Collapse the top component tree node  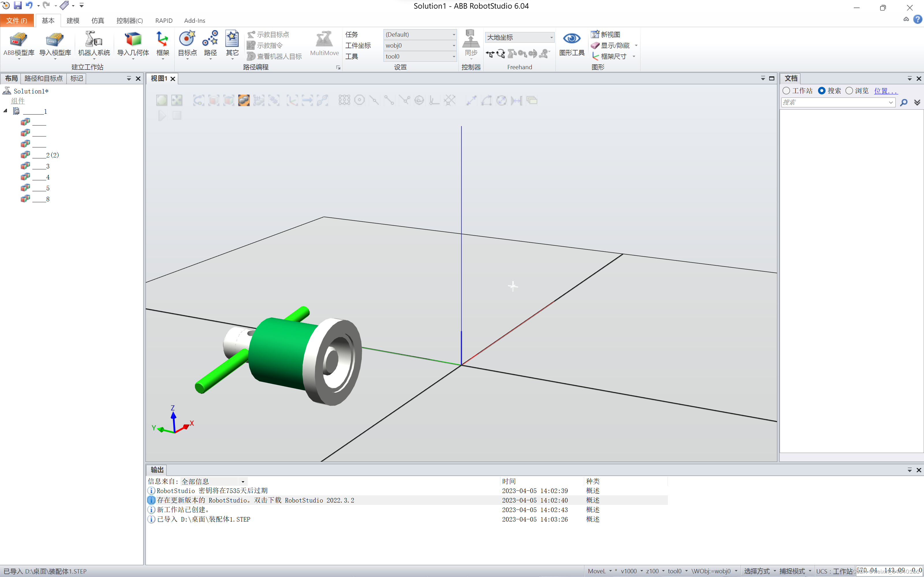point(6,111)
